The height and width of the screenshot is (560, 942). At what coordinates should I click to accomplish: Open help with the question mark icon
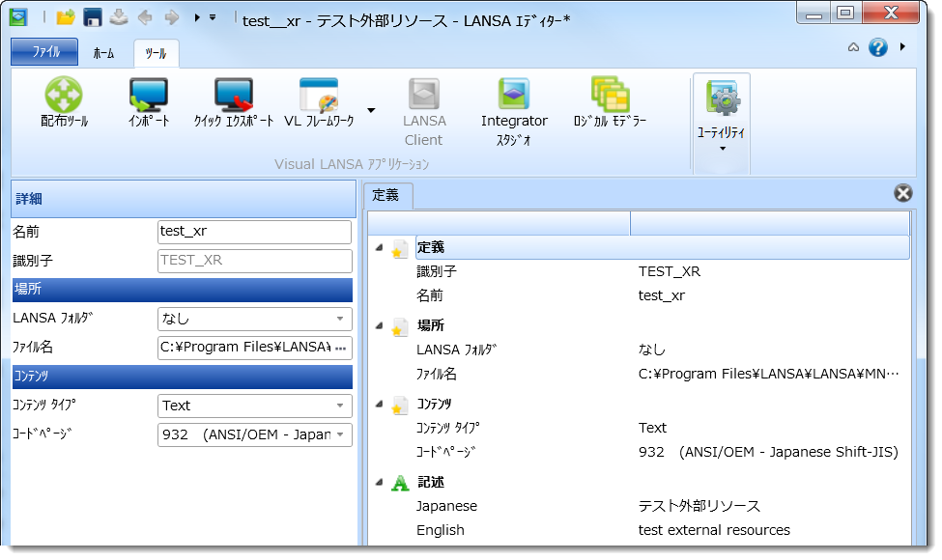[877, 46]
